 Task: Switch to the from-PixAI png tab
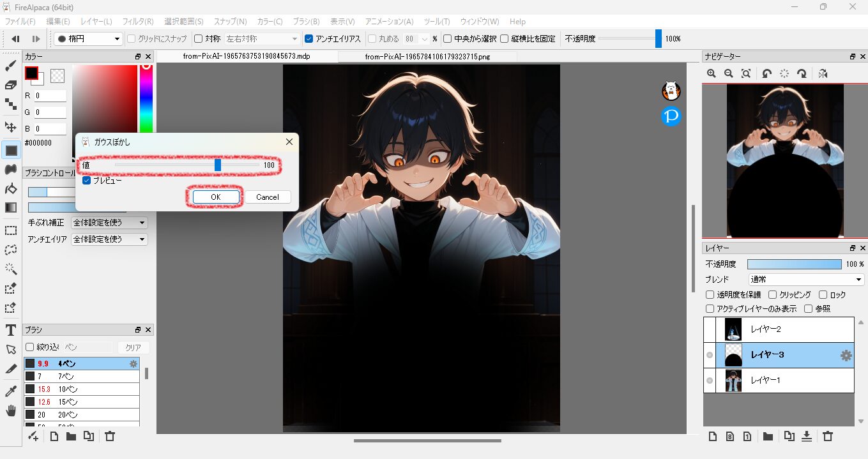[427, 56]
